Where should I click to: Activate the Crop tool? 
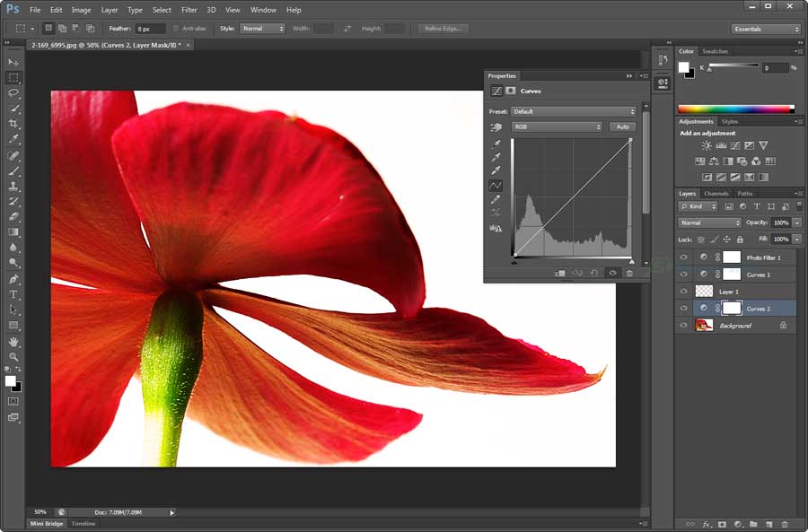[x=13, y=124]
